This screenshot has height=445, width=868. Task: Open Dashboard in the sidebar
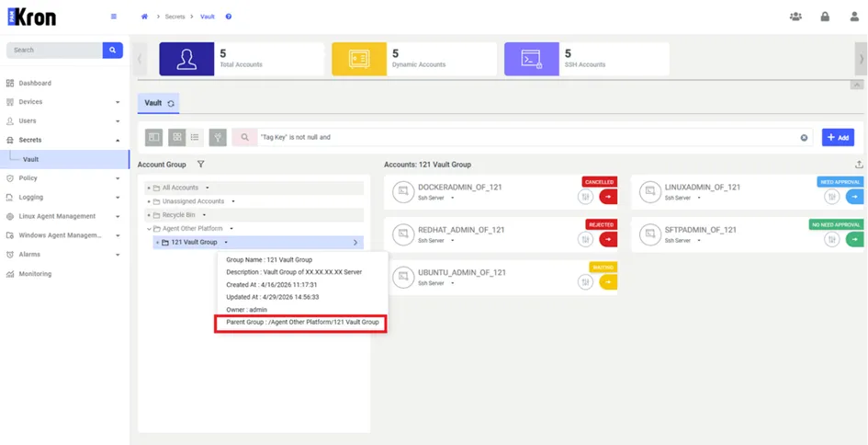click(x=35, y=83)
